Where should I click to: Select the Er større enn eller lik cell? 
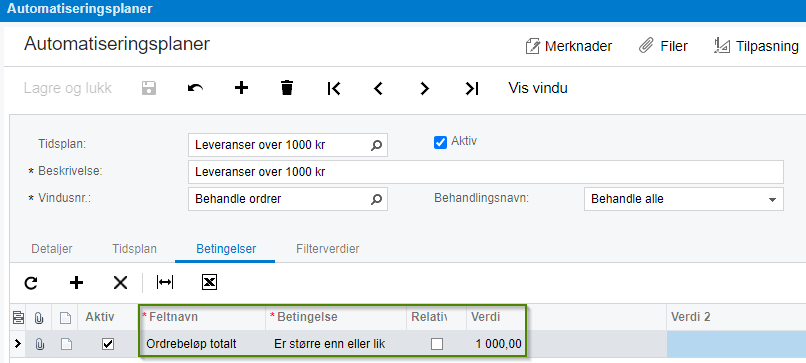pos(336,344)
